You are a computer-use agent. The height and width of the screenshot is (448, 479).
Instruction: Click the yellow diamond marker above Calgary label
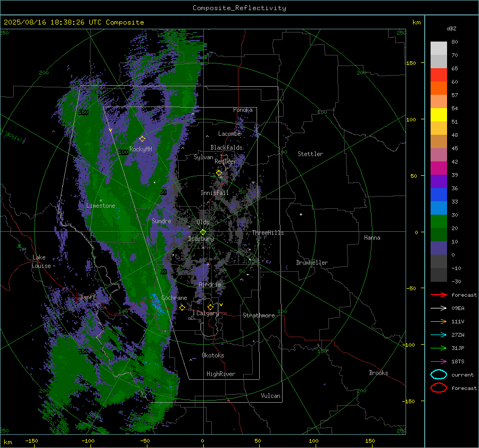click(x=210, y=307)
